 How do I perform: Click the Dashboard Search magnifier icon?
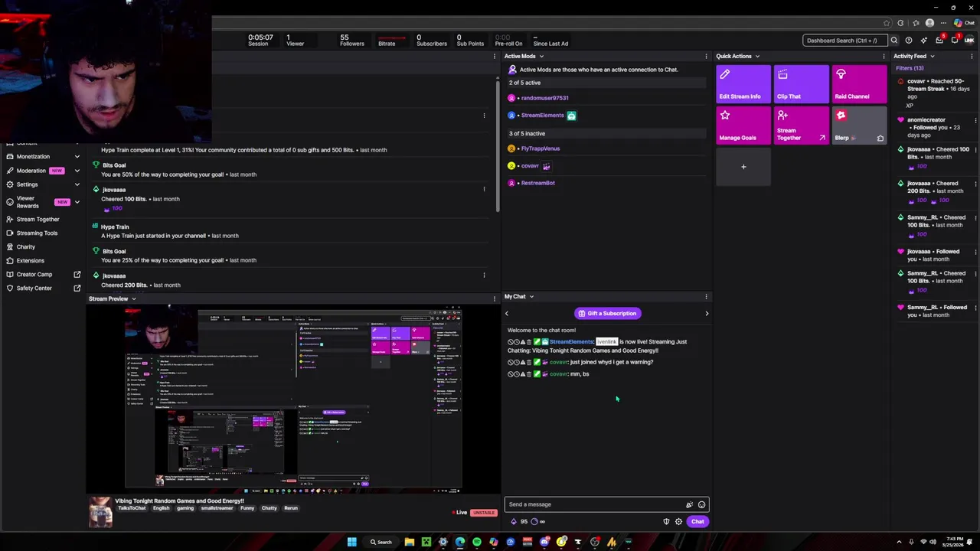click(x=893, y=41)
